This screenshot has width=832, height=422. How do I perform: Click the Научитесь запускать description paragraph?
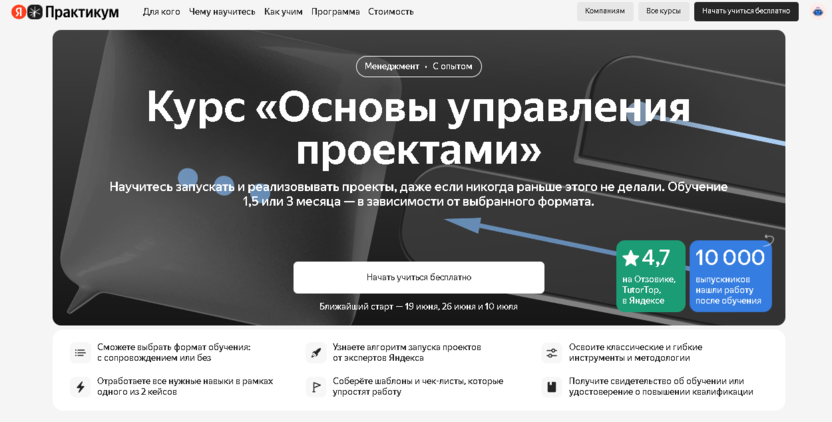pos(419,194)
